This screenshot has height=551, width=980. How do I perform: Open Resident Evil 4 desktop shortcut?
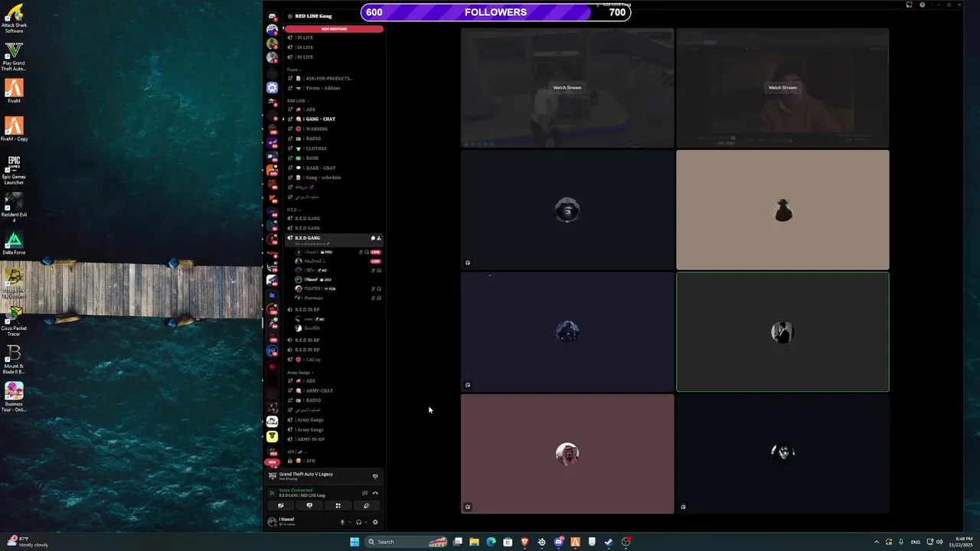[x=14, y=207]
